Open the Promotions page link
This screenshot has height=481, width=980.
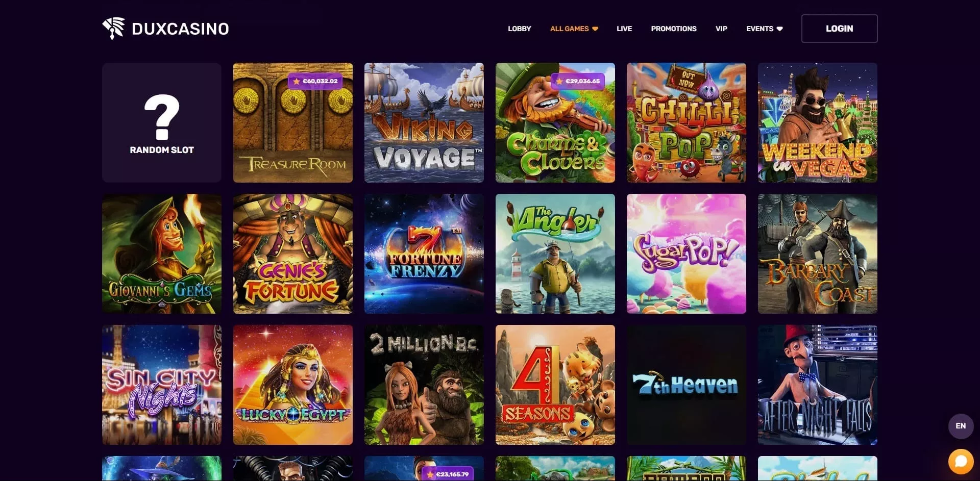tap(674, 29)
